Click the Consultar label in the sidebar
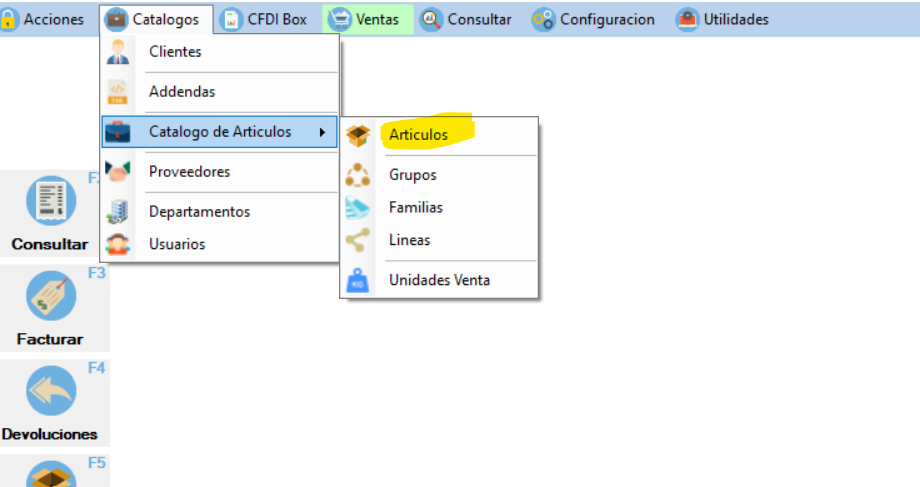This screenshot has height=487, width=920. point(50,244)
